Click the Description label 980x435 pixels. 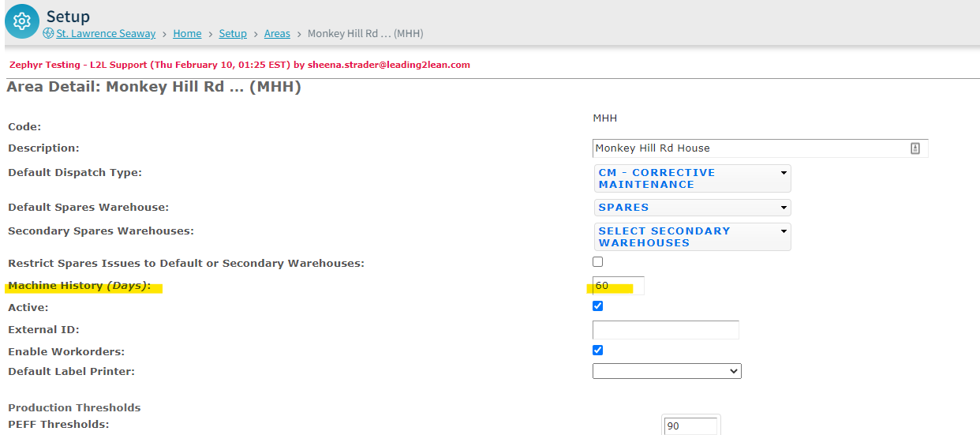(44, 148)
